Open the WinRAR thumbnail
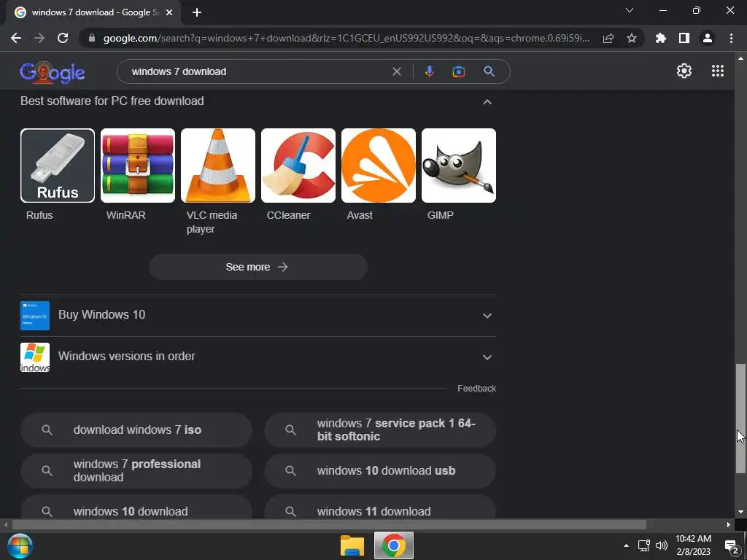This screenshot has height=560, width=747. 138,166
